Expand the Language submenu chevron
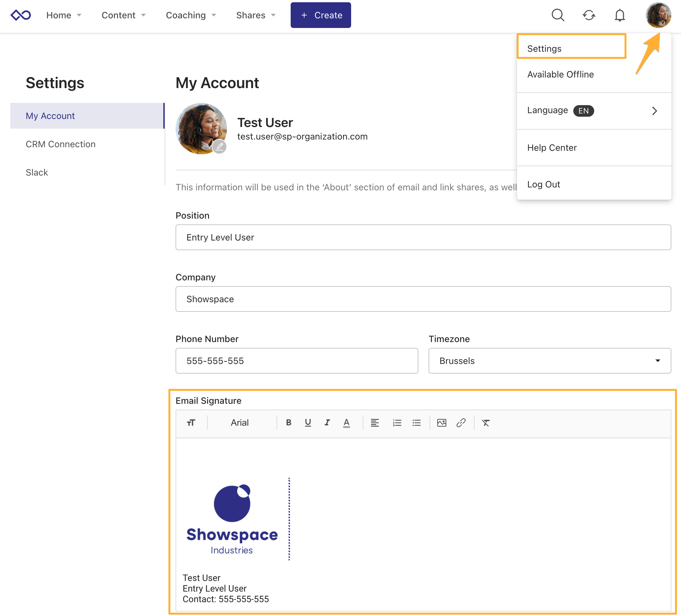 654,111
